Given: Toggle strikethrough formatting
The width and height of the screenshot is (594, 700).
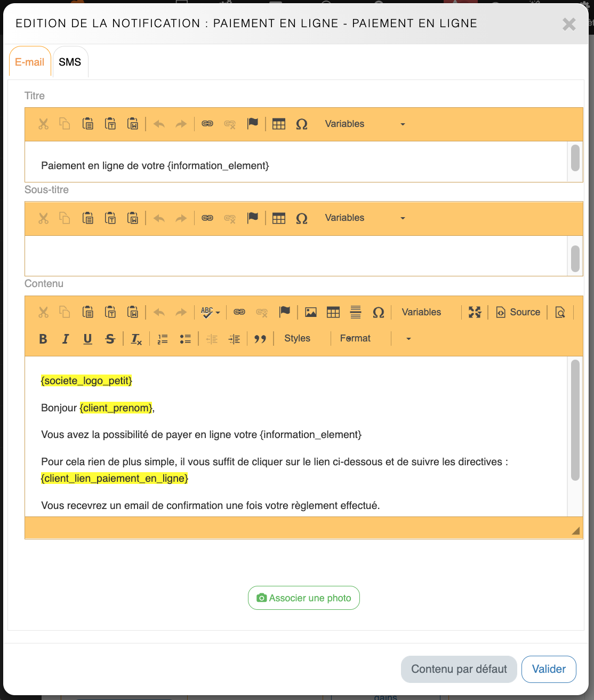Looking at the screenshot, I should pyautogui.click(x=110, y=339).
